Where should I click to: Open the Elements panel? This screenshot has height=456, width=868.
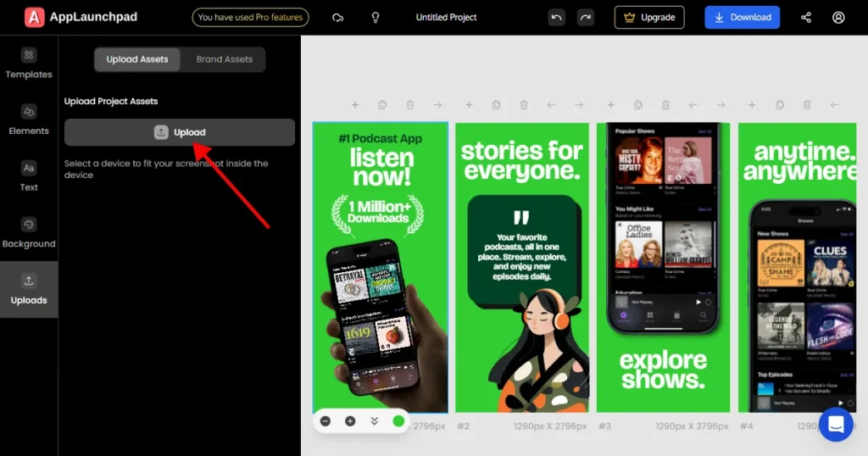point(29,120)
